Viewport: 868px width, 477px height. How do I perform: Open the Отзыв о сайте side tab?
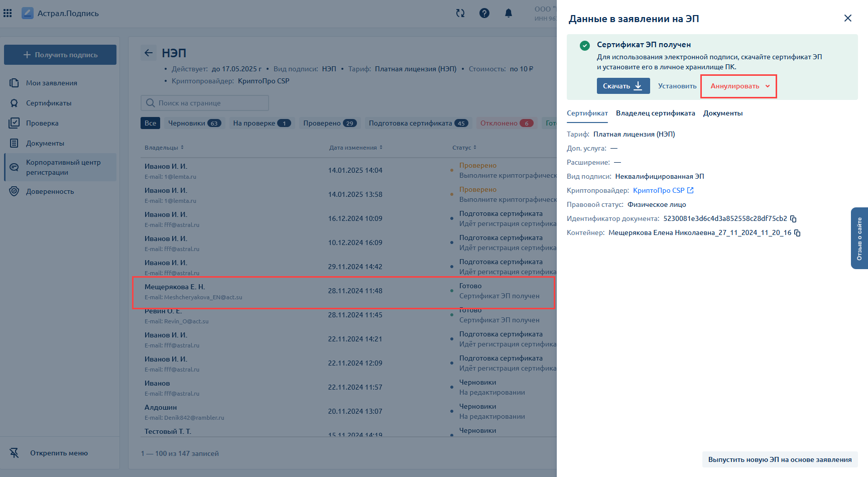(859, 238)
